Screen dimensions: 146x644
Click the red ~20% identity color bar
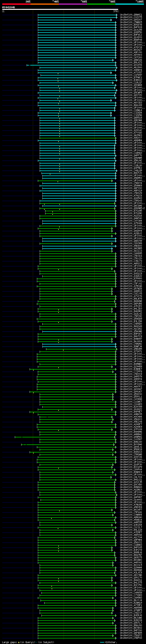pos(16,4)
